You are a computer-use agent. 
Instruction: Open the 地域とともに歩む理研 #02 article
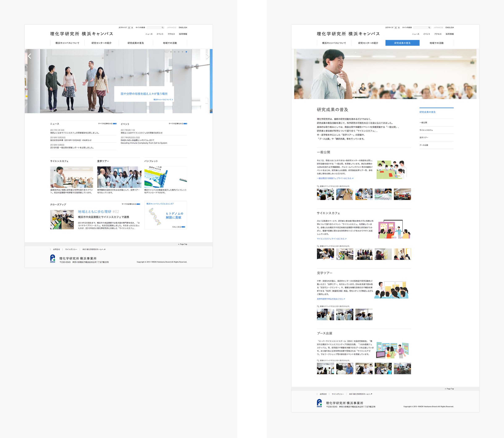pyautogui.click(x=98, y=212)
